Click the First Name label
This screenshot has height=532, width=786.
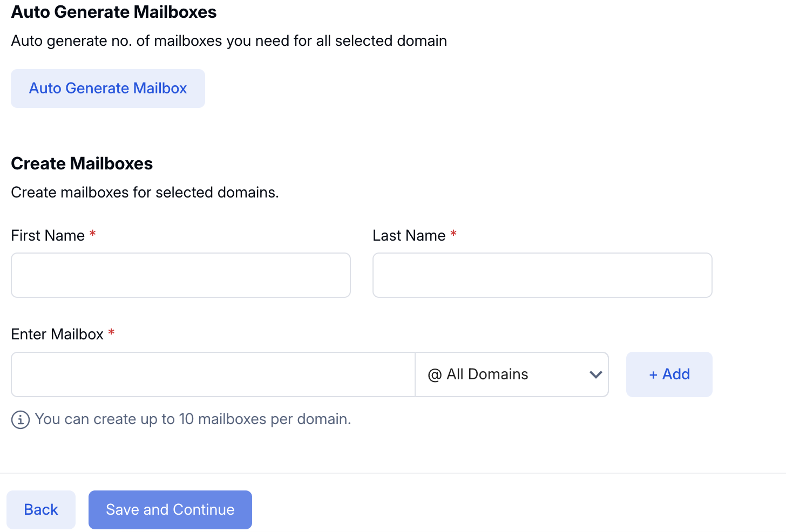[48, 236]
